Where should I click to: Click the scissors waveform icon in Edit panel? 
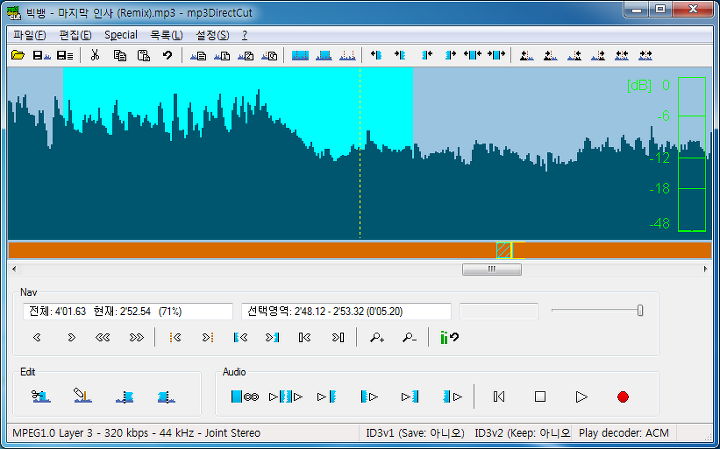coord(41,396)
